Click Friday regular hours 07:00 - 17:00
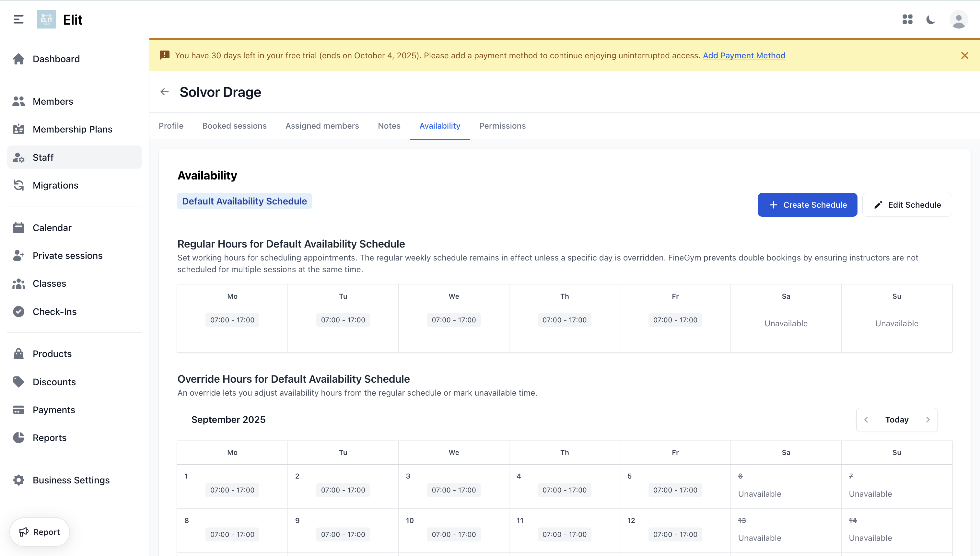Screen dimensions: 980x556 675,320
